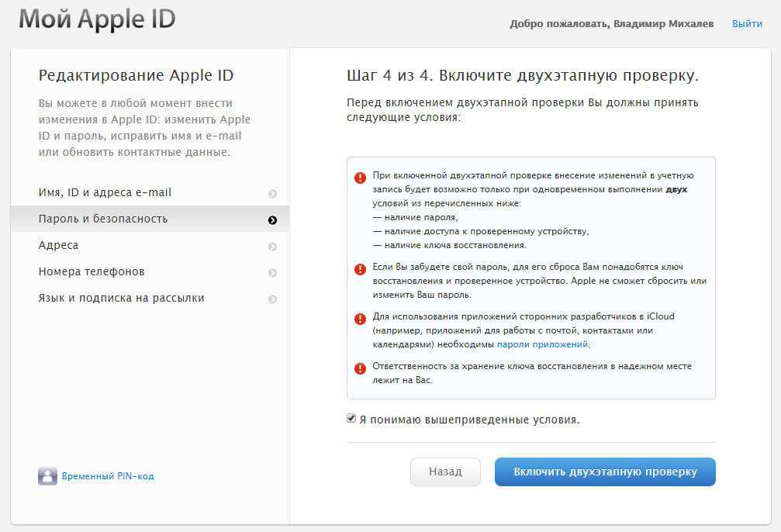Click the — наличие пароля, line
This screenshot has height=532, width=781.
tap(416, 217)
